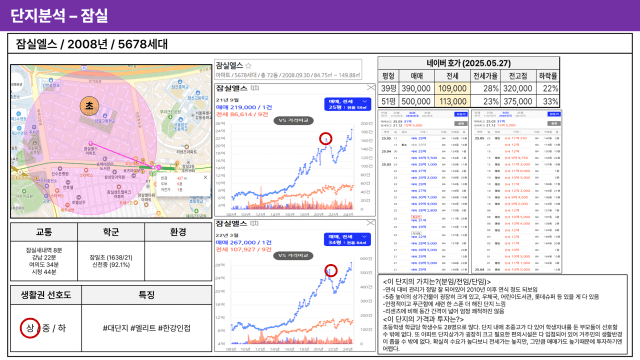Click the 390,000 매매 price cell

(416, 89)
